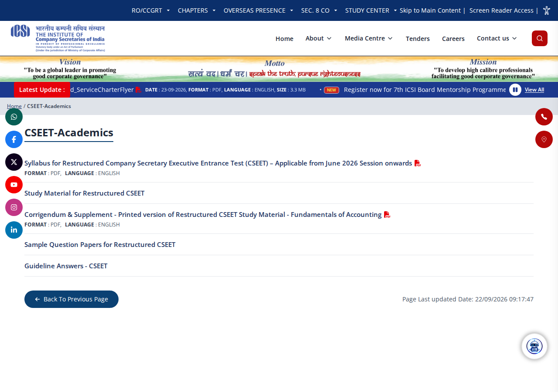
Task: Open the Media Centre dropdown menu
Action: pos(369,38)
